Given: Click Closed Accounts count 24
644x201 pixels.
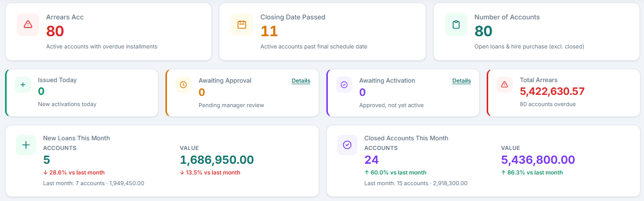Looking at the screenshot, I should pyautogui.click(x=372, y=160).
